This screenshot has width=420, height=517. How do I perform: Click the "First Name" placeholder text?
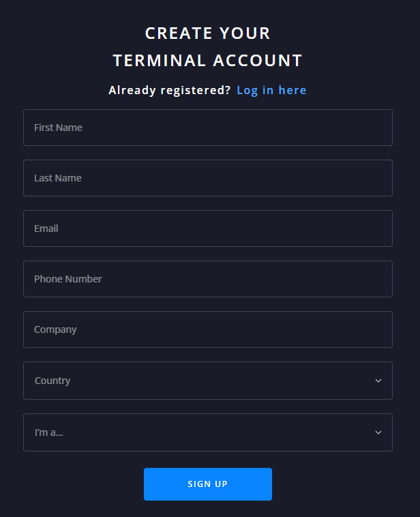(58, 128)
